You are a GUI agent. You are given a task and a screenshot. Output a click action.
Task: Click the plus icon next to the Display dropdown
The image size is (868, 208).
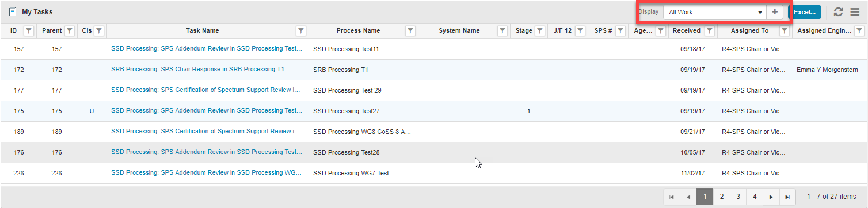coord(775,12)
